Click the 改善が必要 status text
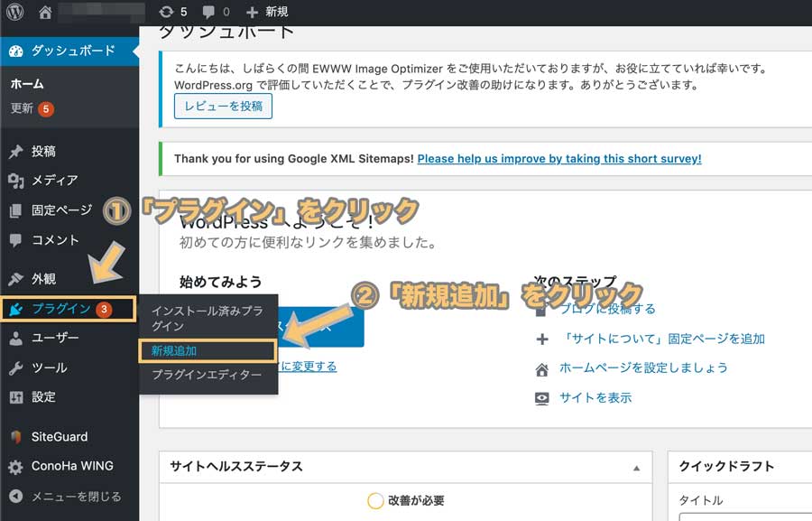 coord(416,501)
